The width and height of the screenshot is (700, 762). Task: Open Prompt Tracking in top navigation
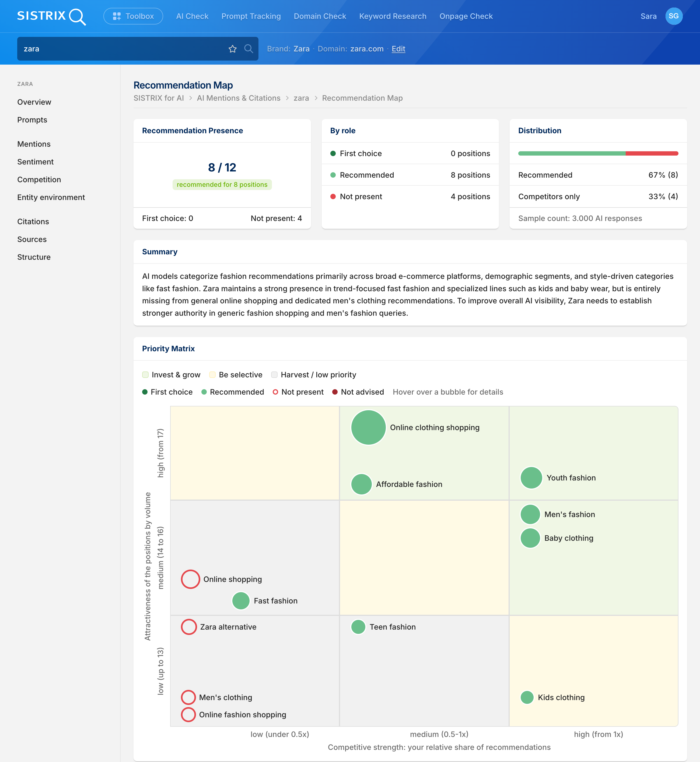[251, 16]
